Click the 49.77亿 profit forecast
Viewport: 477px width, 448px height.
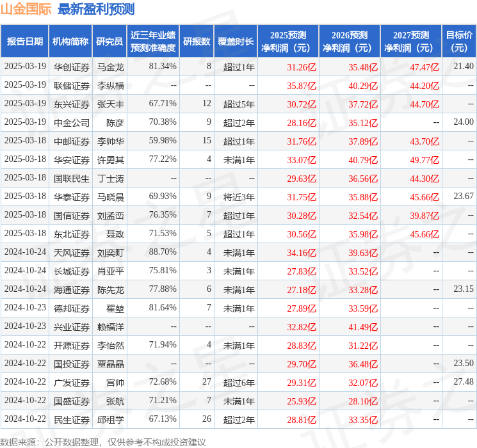tap(424, 160)
